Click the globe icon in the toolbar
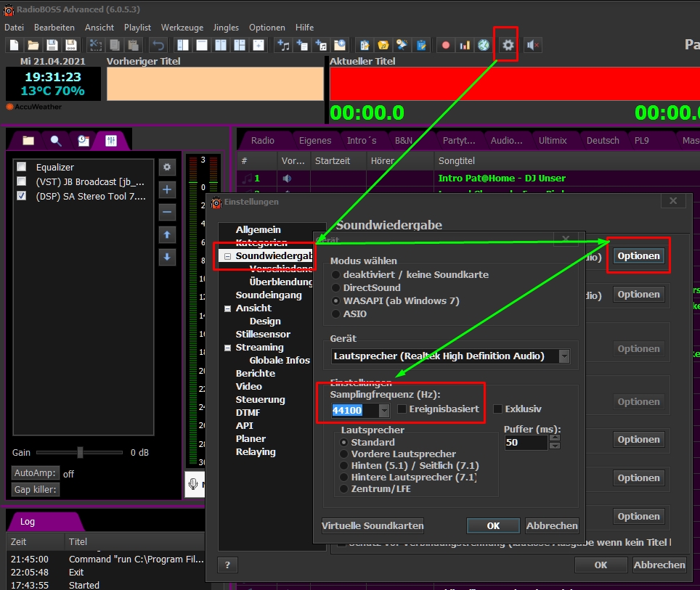 click(484, 45)
